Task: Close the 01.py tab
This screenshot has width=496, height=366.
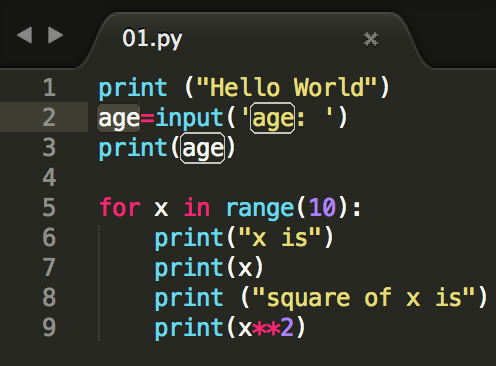Action: (371, 39)
